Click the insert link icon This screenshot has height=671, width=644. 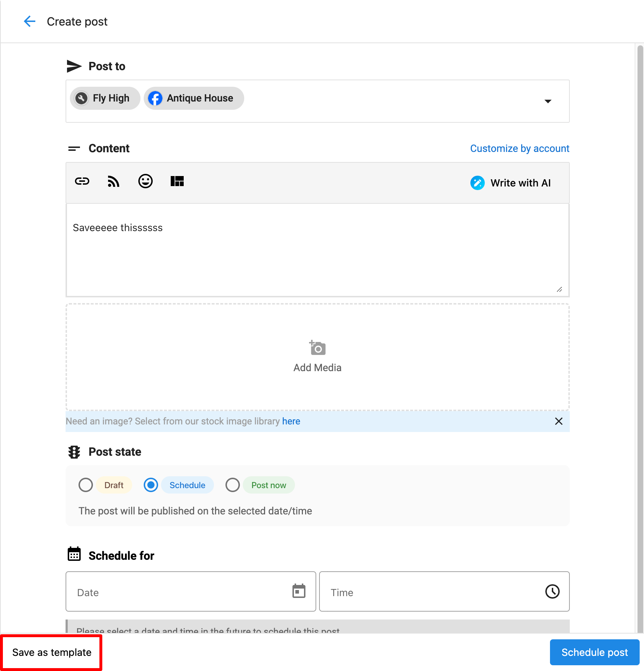pos(82,181)
